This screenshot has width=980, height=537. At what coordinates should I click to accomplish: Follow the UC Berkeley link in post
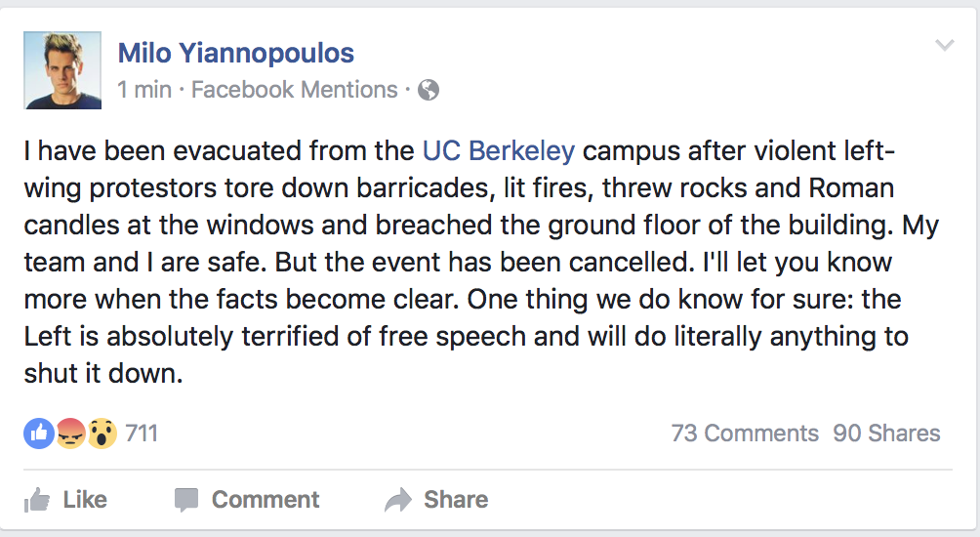click(499, 151)
